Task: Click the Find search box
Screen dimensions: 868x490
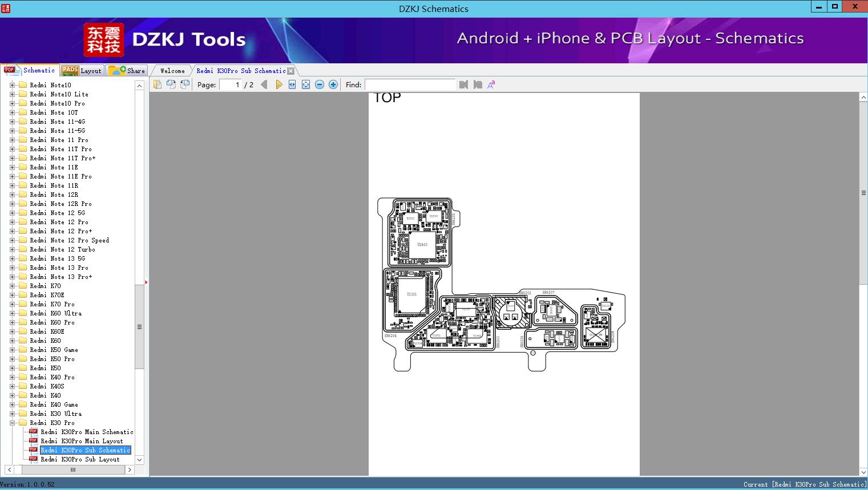Action: [410, 84]
